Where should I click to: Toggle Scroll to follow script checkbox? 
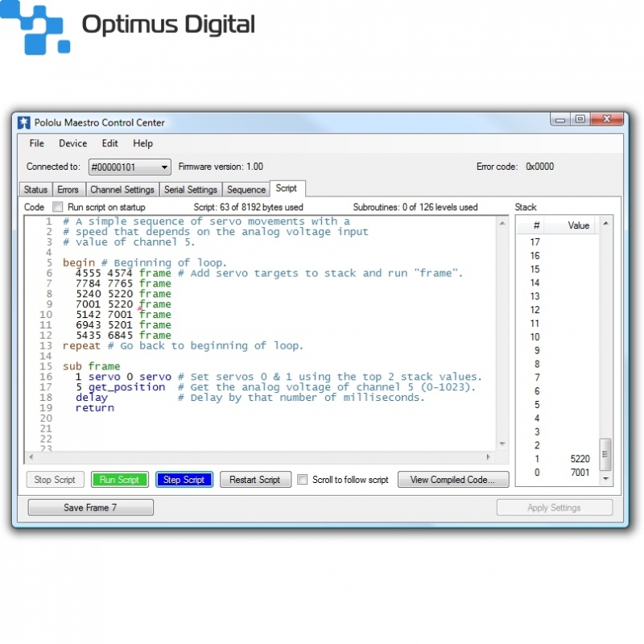point(303,479)
